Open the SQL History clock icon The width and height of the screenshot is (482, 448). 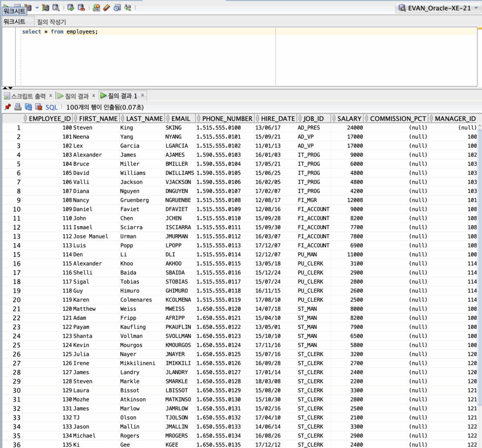point(117,8)
